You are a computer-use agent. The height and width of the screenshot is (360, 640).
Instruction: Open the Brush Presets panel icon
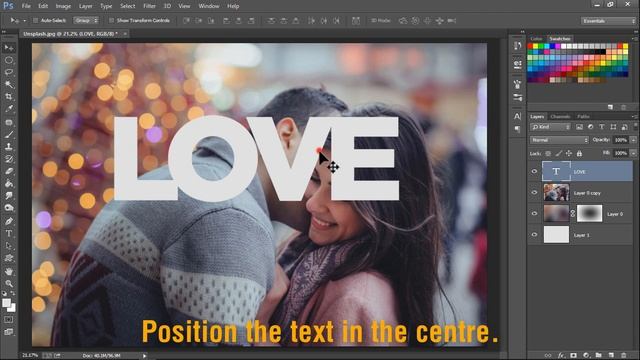[518, 97]
